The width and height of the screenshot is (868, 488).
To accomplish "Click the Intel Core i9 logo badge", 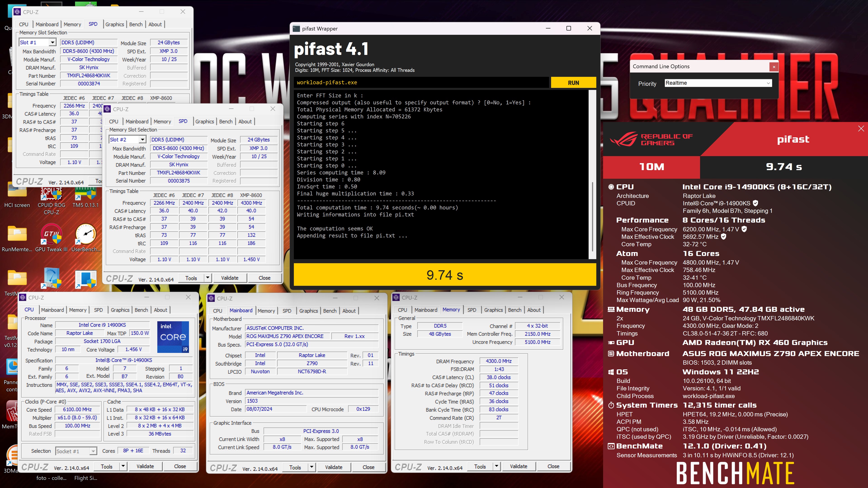I will [x=173, y=337].
